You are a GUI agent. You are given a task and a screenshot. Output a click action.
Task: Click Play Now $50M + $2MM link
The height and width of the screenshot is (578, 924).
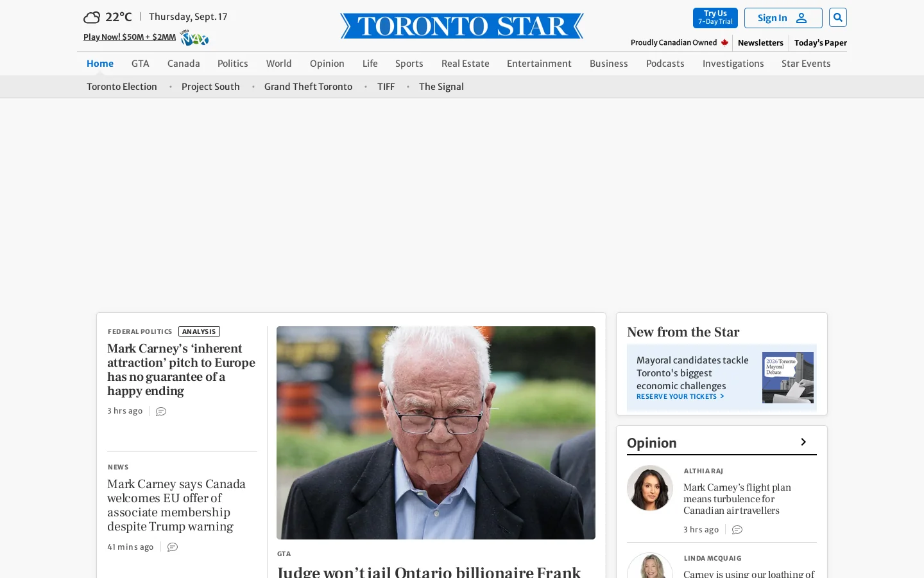click(130, 37)
